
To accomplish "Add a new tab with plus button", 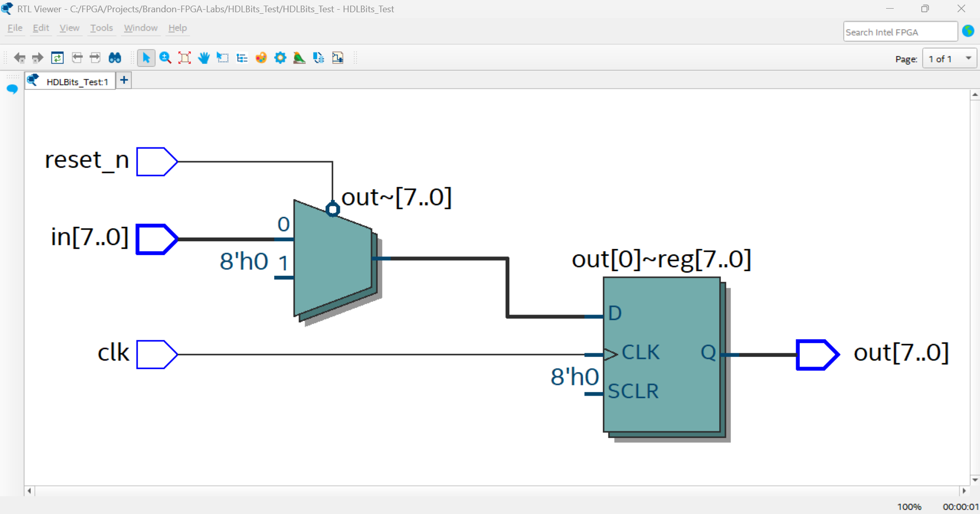I will pyautogui.click(x=124, y=80).
